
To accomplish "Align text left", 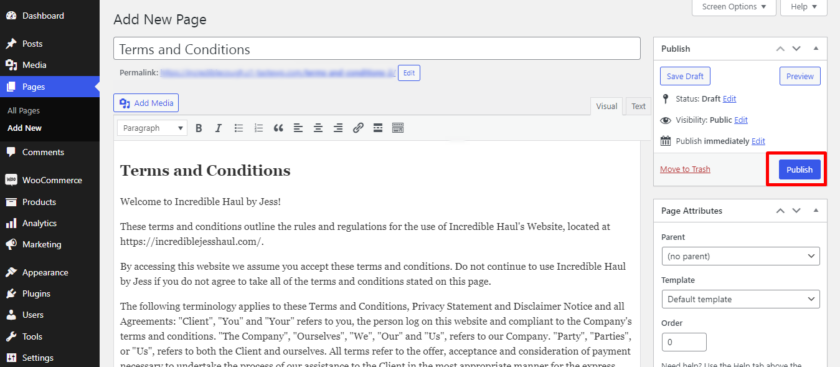I will [298, 128].
